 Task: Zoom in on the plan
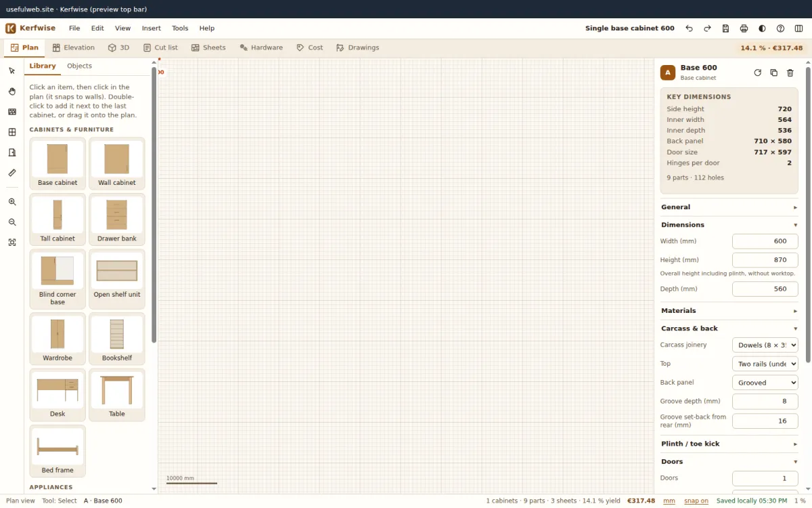[12, 202]
